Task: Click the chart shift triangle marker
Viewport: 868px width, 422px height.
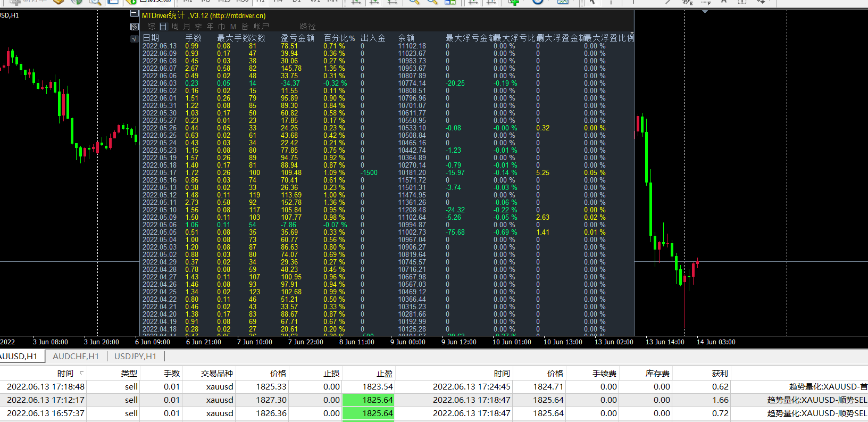Action: click(705, 12)
